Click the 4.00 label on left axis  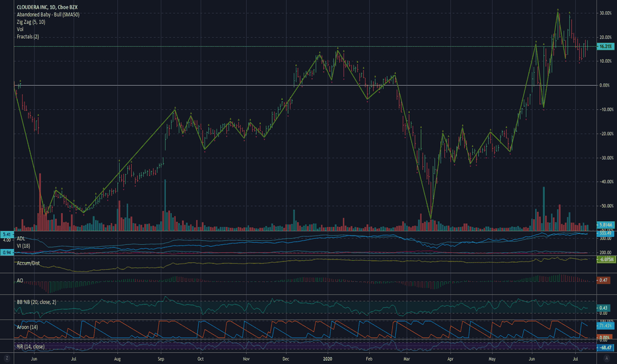pyautogui.click(x=7, y=240)
